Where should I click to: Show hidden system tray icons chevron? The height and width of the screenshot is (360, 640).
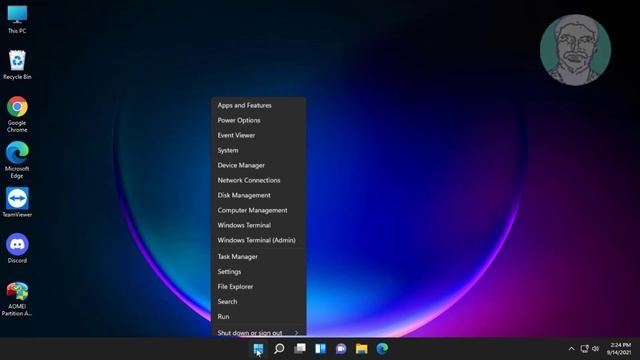(x=571, y=349)
